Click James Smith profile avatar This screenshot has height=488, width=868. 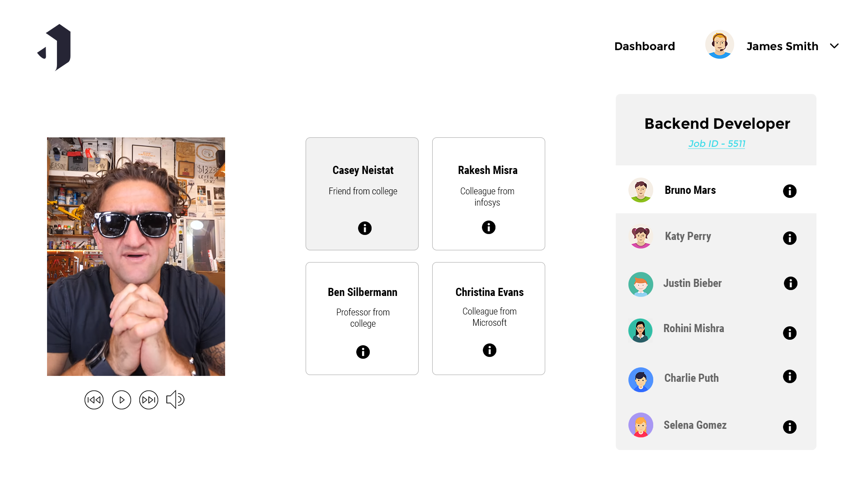point(720,44)
